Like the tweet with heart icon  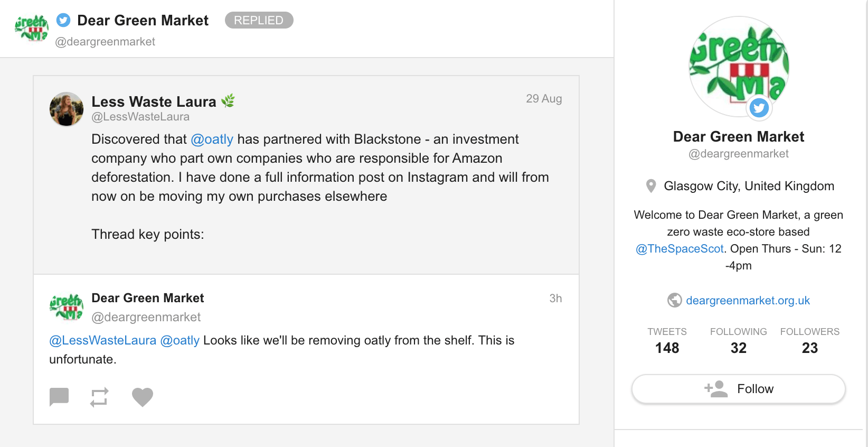pos(142,397)
